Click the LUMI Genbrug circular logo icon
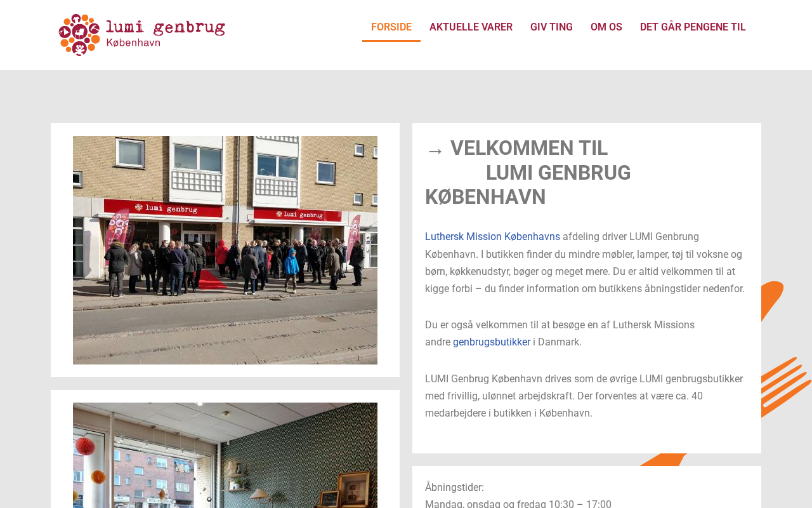Viewport: 812px width, 508px height. [79, 35]
